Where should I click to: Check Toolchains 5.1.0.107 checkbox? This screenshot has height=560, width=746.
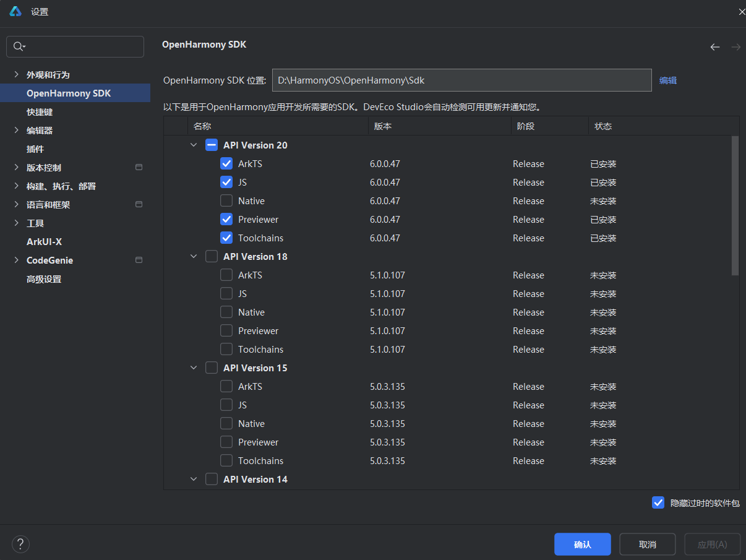click(226, 349)
